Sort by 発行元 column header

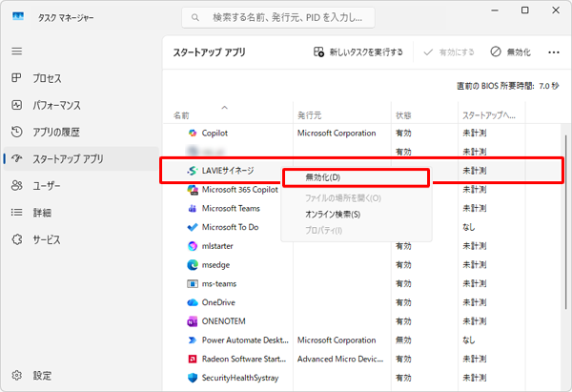click(309, 115)
